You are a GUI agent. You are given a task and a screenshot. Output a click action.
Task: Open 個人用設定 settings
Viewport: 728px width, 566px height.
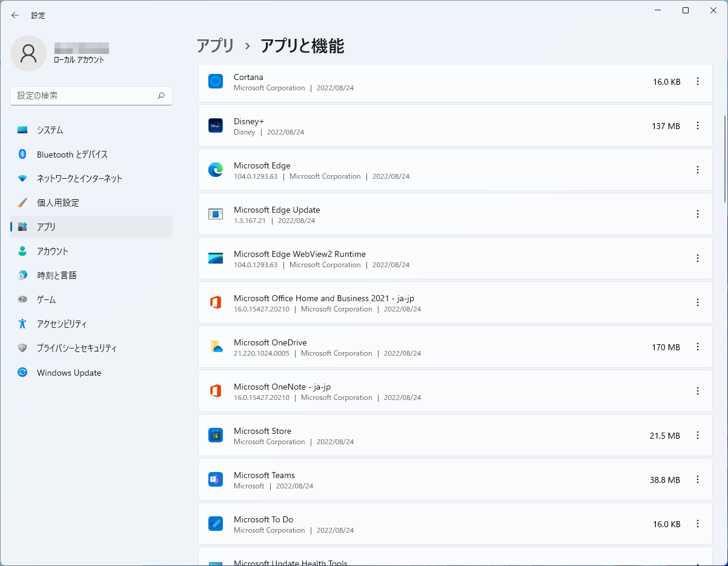pos(91,202)
